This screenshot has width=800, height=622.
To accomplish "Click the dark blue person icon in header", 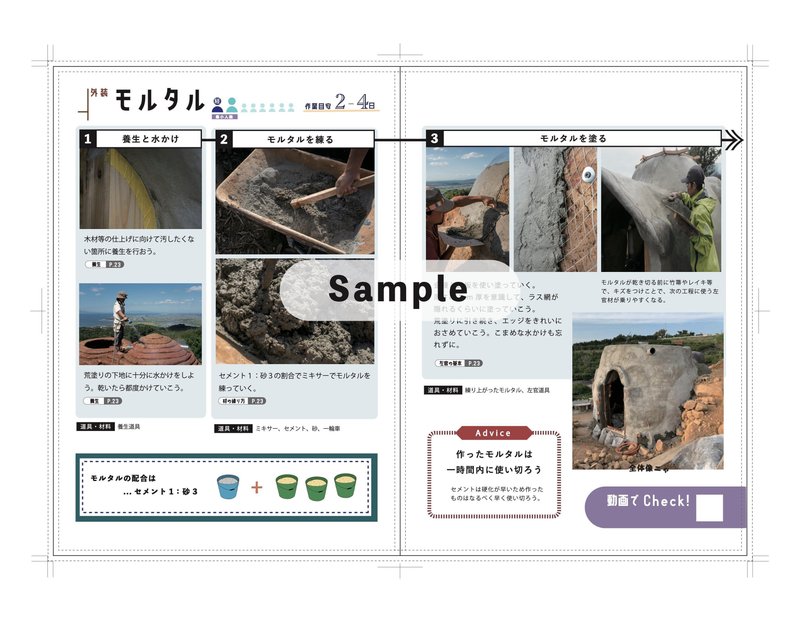I will point(218,105).
